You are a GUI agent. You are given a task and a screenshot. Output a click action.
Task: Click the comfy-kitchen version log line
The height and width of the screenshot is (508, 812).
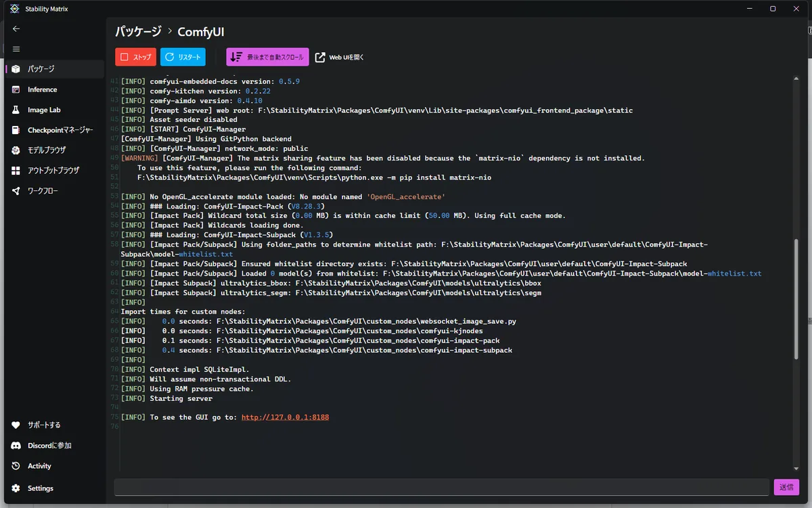pos(196,91)
